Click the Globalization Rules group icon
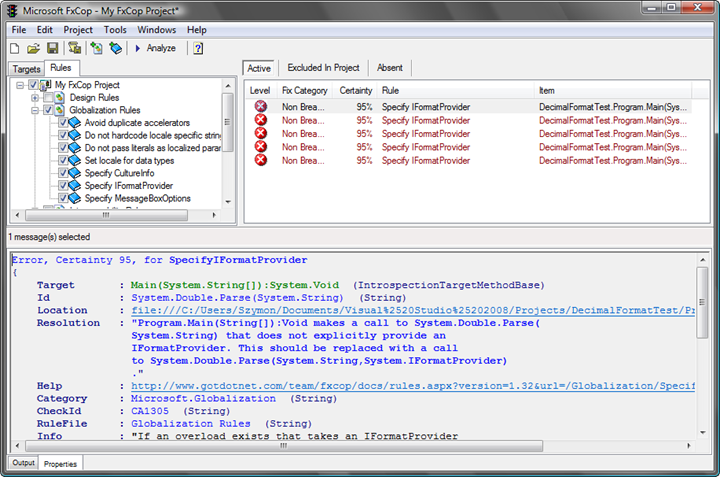The width and height of the screenshot is (720, 477). point(59,110)
